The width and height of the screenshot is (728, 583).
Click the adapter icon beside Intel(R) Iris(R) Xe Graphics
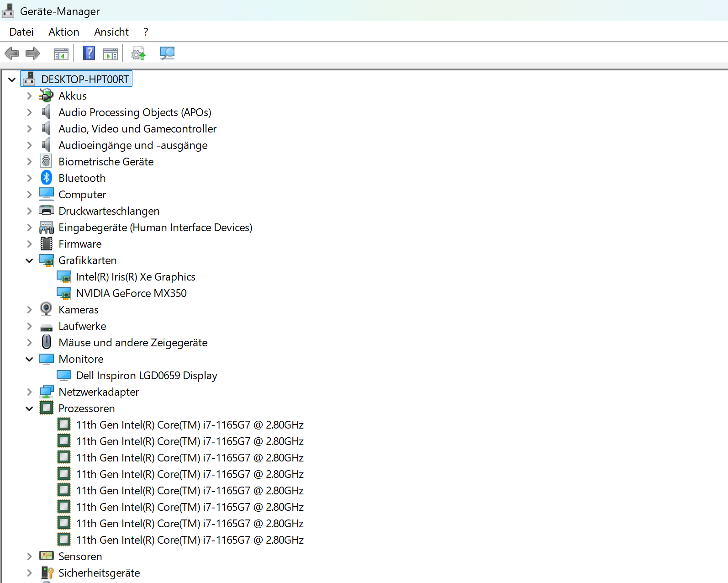tap(64, 276)
